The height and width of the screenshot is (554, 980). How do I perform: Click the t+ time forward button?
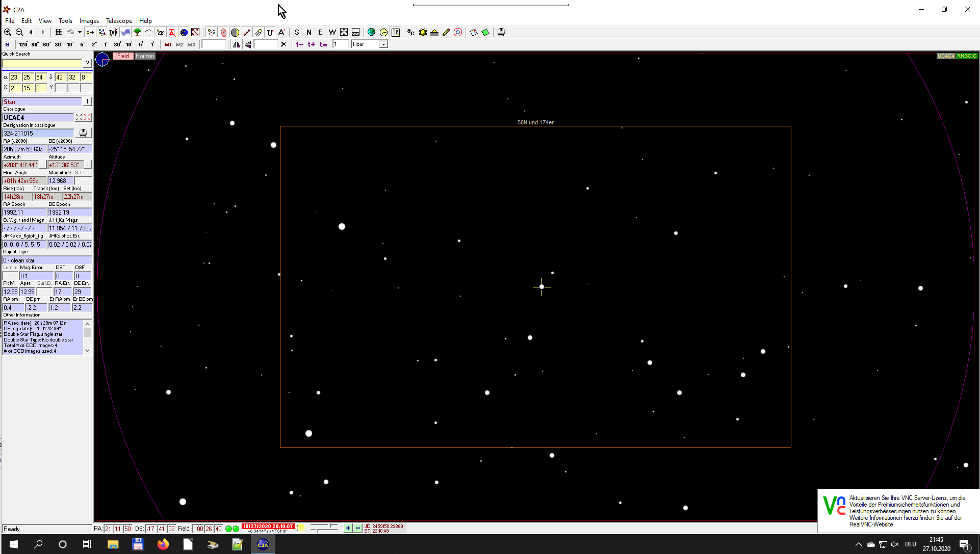pos(311,44)
